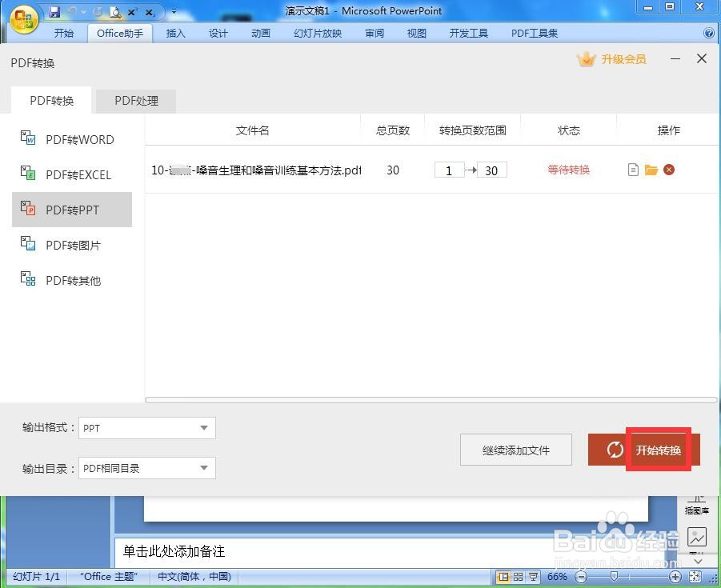Open containing folder via the folder icon
The width and height of the screenshot is (721, 588).
coord(650,170)
